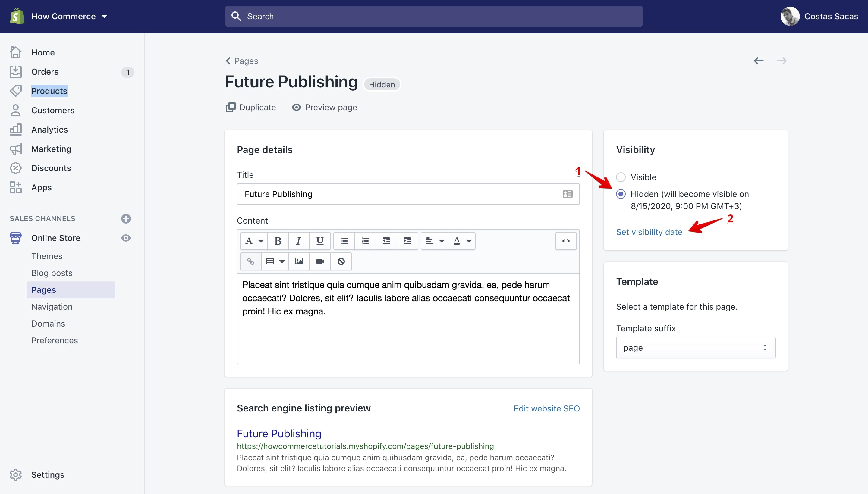Toggle Underline formatting
This screenshot has width=868, height=494.
coord(320,241)
